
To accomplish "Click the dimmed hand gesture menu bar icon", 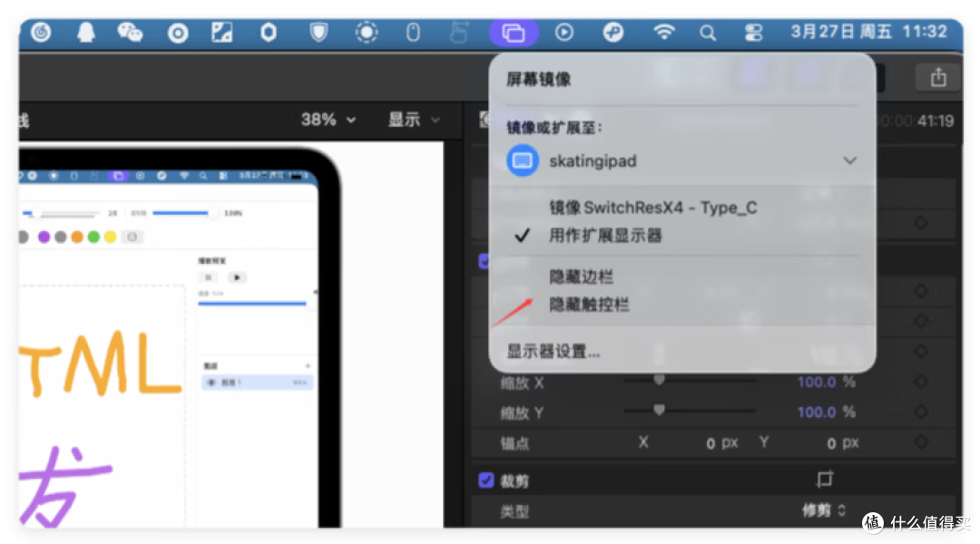I will tap(459, 32).
